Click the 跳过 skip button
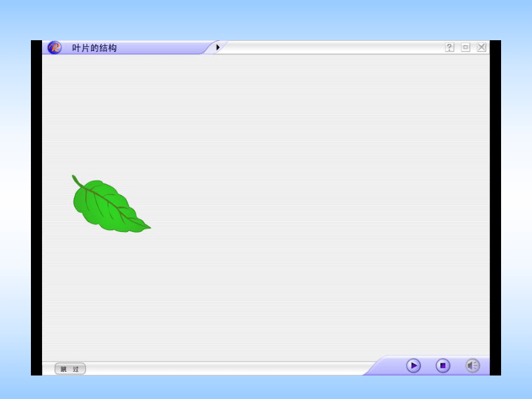The height and width of the screenshot is (399, 532). (71, 369)
